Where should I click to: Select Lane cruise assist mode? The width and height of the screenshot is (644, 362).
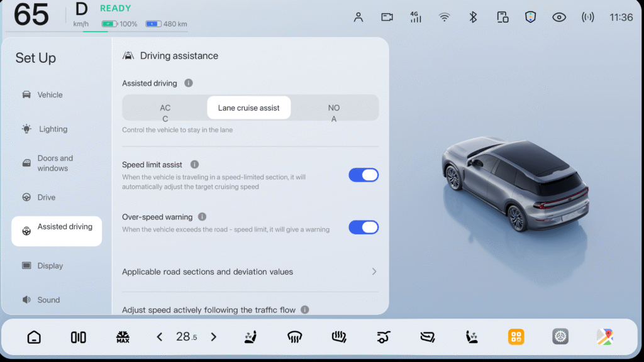pos(249,108)
